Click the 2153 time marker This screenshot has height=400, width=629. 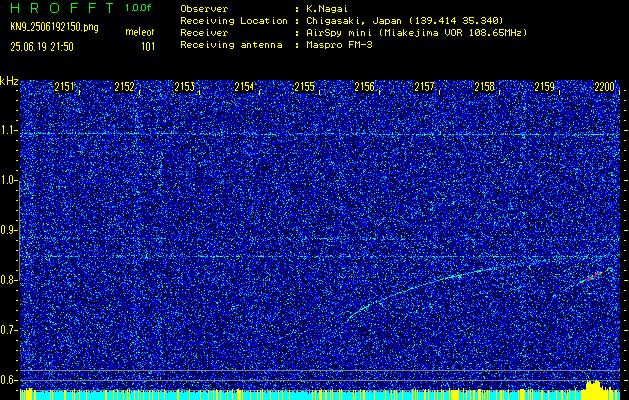tap(185, 87)
